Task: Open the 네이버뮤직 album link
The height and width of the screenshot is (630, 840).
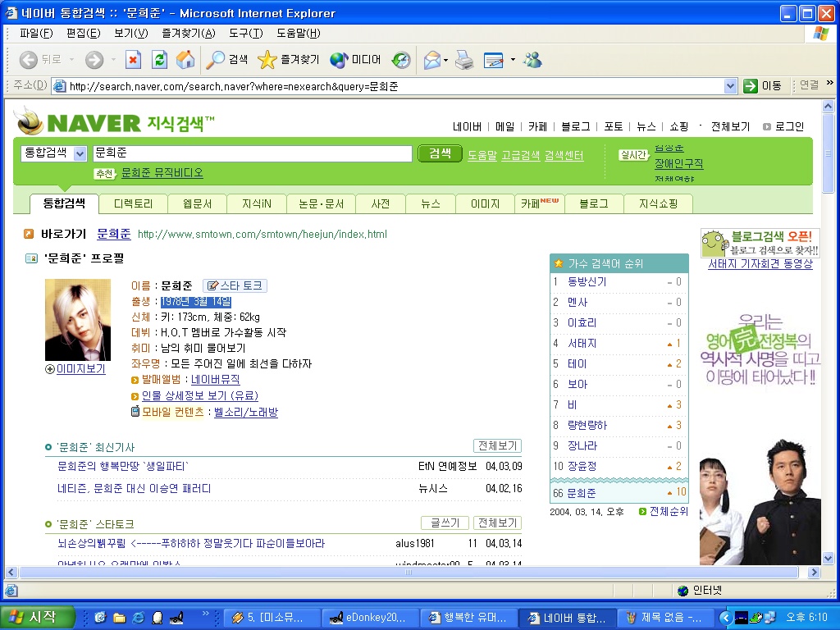Action: pyautogui.click(x=216, y=379)
